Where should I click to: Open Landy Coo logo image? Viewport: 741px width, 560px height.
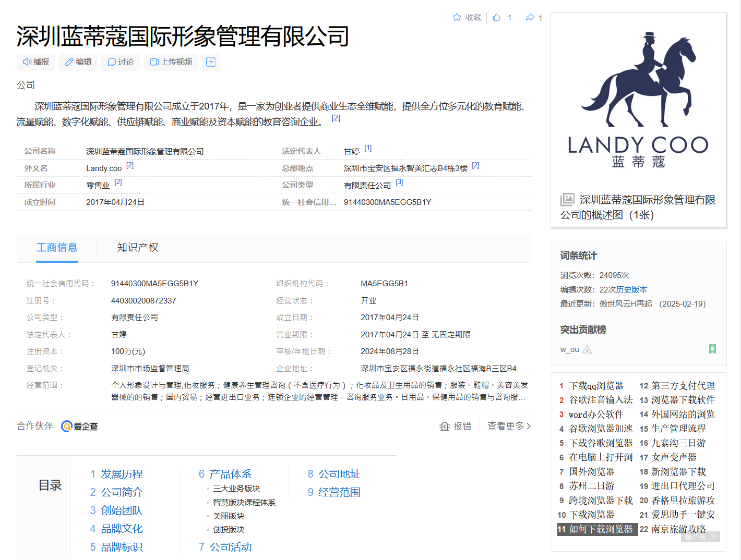[638, 100]
